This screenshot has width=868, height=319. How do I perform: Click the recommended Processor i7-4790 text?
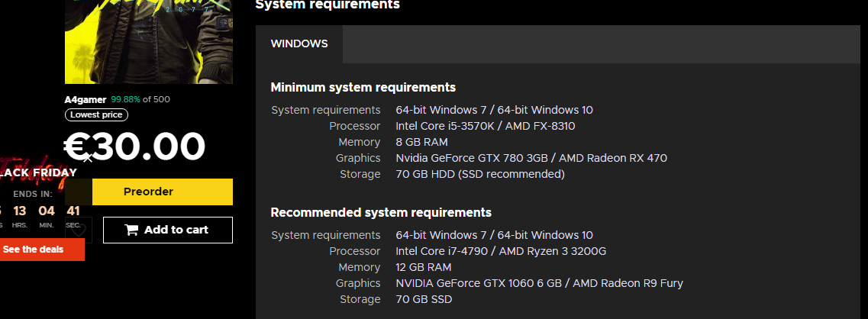pos(501,251)
